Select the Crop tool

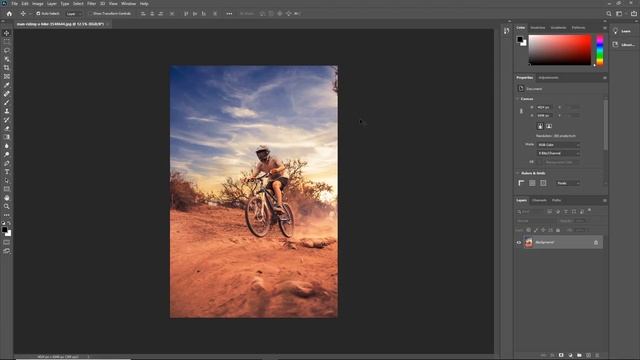click(7, 68)
